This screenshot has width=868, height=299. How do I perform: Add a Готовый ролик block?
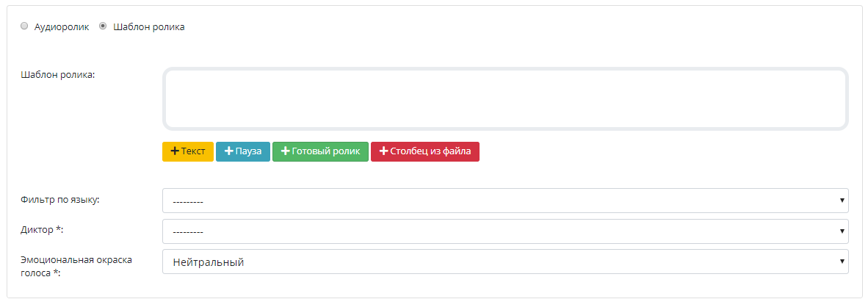tap(320, 152)
